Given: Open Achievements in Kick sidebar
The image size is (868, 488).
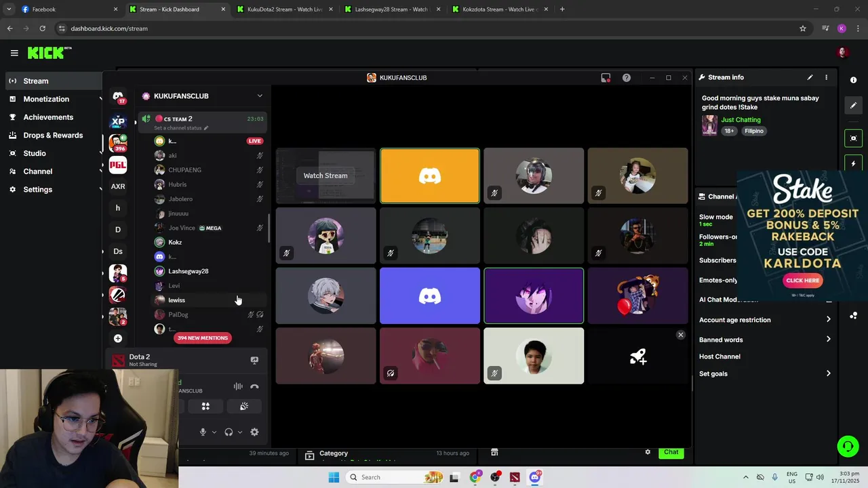Looking at the screenshot, I should [48, 117].
